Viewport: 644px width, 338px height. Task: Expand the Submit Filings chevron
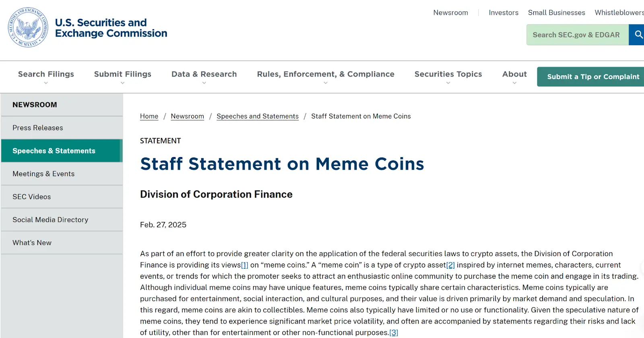[x=122, y=83]
